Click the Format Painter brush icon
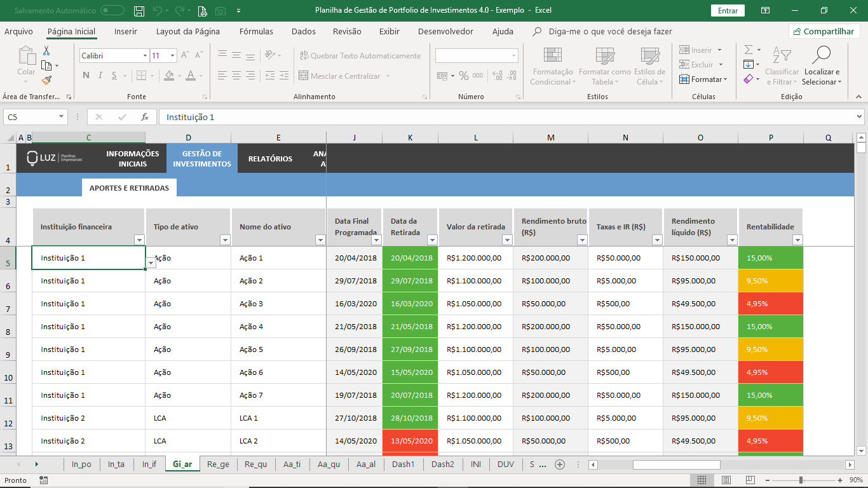The height and width of the screenshot is (488, 868). (x=46, y=80)
